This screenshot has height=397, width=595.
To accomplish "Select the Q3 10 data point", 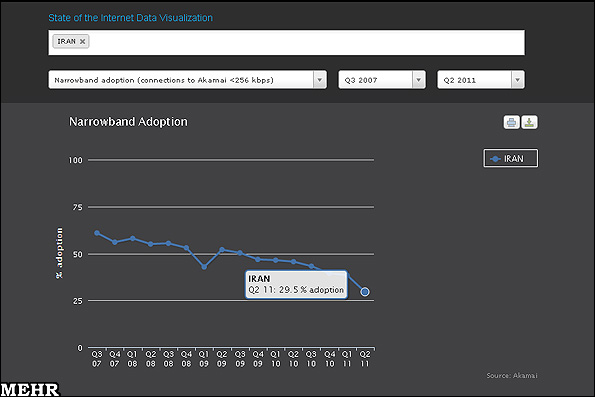I will [311, 266].
